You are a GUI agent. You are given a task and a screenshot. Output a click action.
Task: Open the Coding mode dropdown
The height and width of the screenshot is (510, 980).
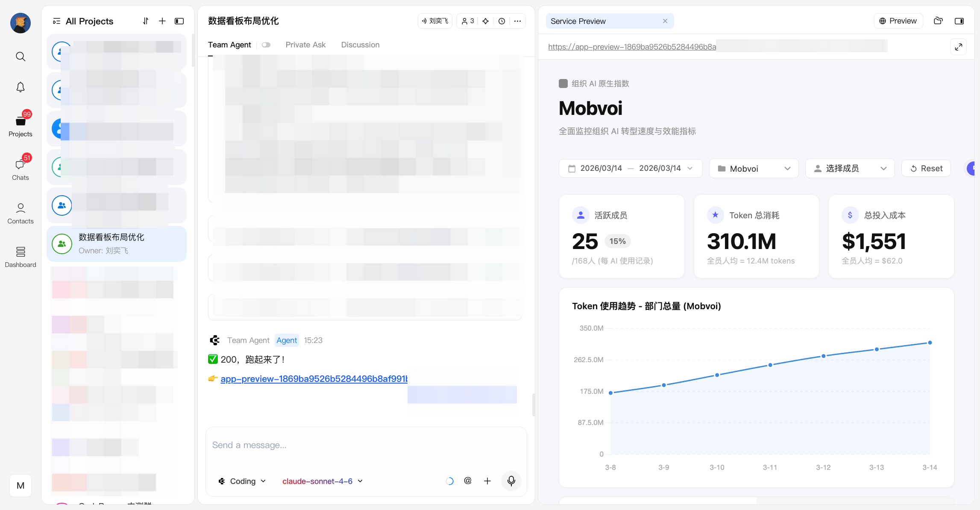[242, 481]
